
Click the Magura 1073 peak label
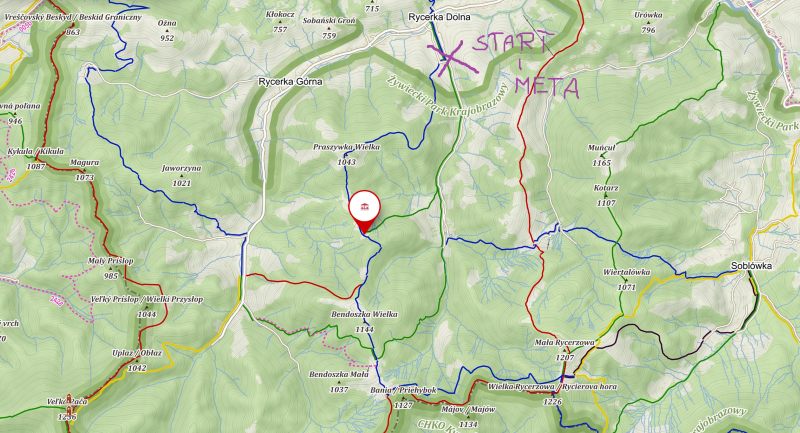coord(85,170)
